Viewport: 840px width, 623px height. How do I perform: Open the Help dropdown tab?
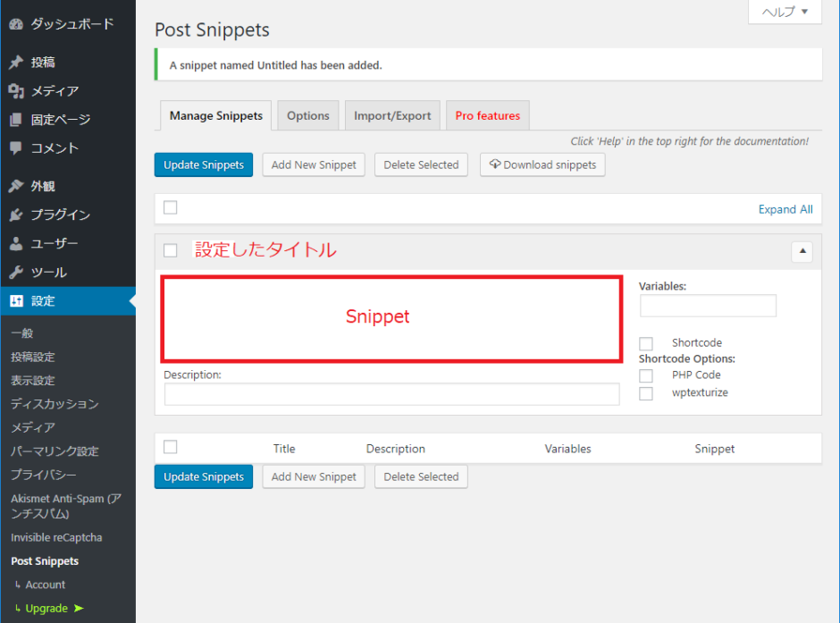click(785, 12)
